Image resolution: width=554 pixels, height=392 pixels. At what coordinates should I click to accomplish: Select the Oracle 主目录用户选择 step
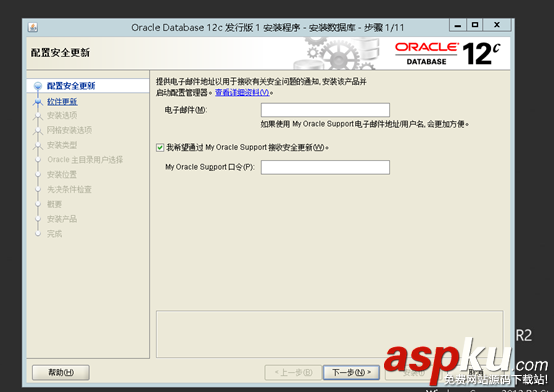85,160
